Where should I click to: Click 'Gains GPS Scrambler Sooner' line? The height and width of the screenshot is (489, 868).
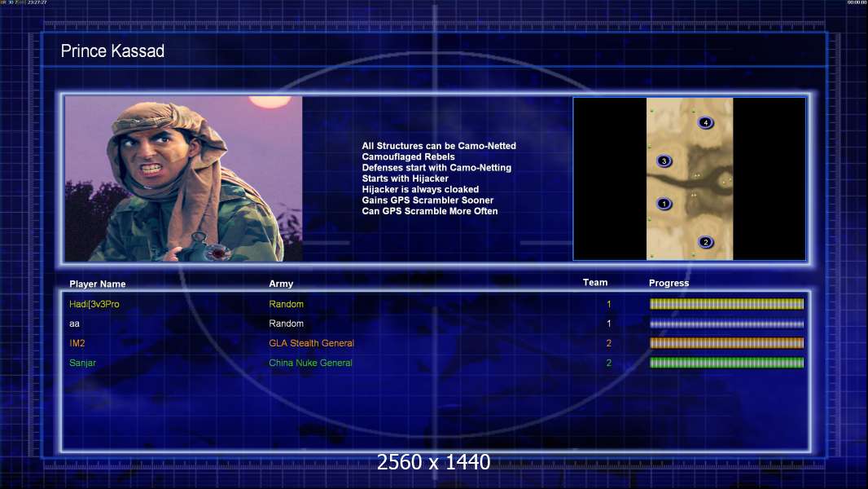[x=428, y=200]
